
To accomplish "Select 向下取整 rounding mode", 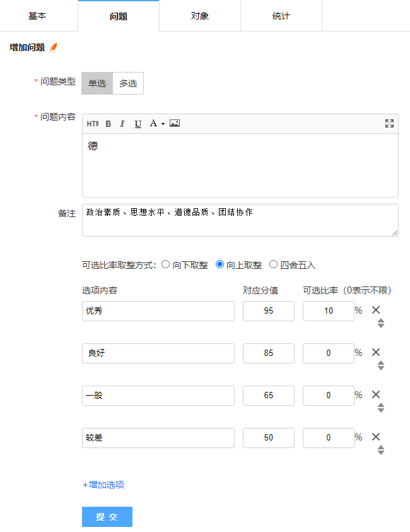I will tap(166, 265).
